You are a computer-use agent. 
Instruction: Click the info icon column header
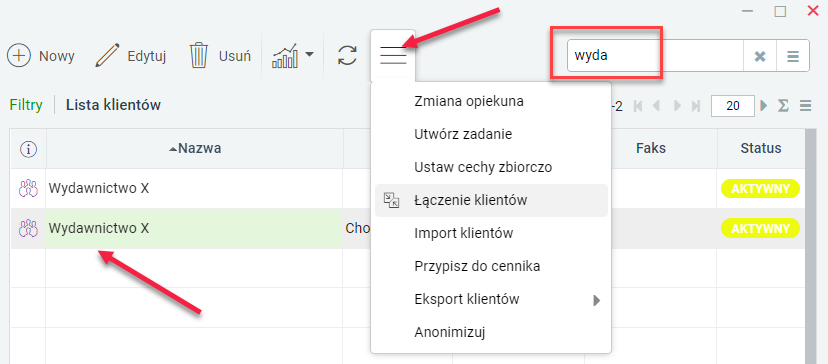(x=28, y=150)
